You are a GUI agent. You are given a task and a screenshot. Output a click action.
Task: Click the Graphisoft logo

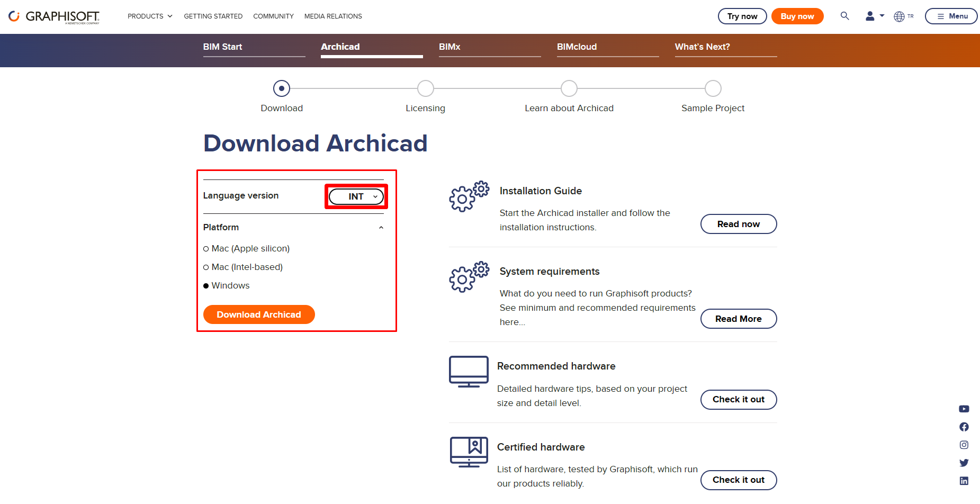54,17
